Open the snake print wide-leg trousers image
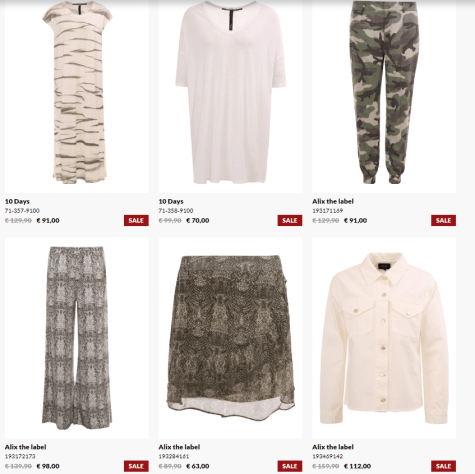 pos(77,338)
